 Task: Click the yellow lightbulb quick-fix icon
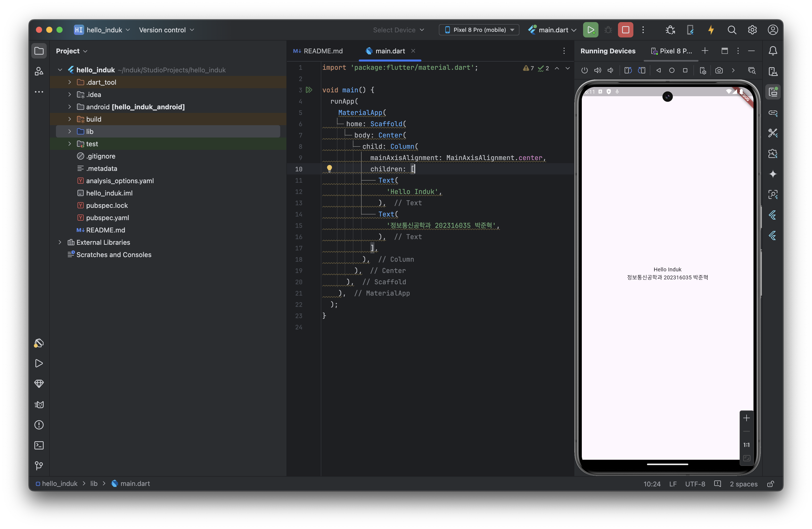coord(329,169)
